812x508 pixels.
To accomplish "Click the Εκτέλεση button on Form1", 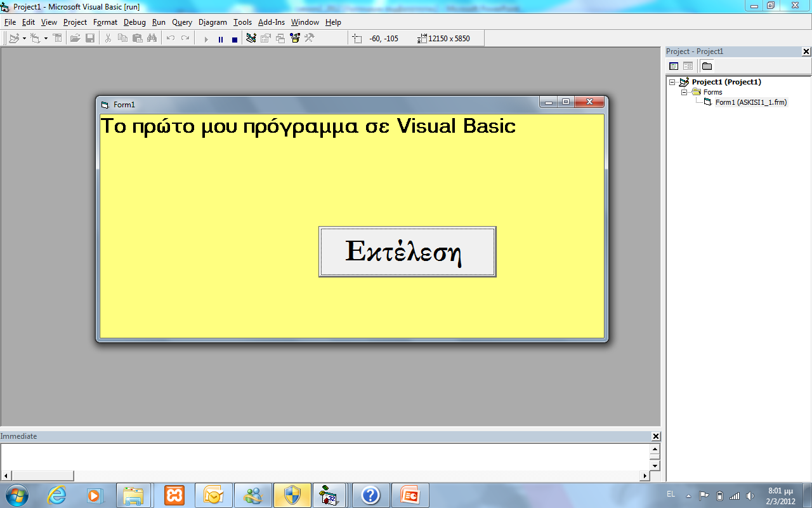I will (407, 251).
